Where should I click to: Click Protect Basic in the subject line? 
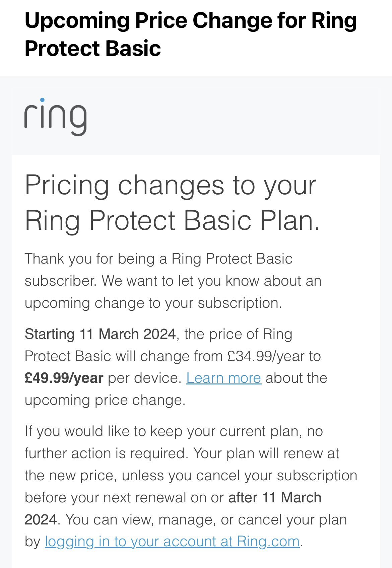(93, 49)
